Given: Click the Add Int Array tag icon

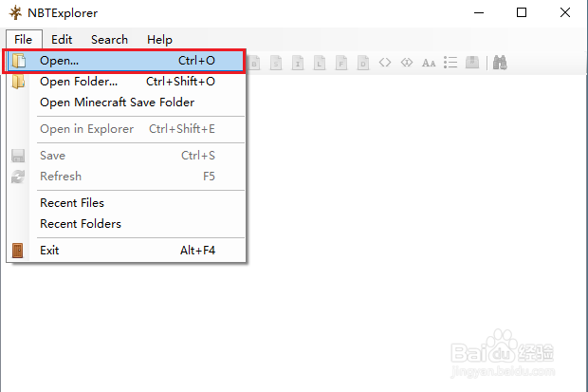Looking at the screenshot, I should pos(407,63).
